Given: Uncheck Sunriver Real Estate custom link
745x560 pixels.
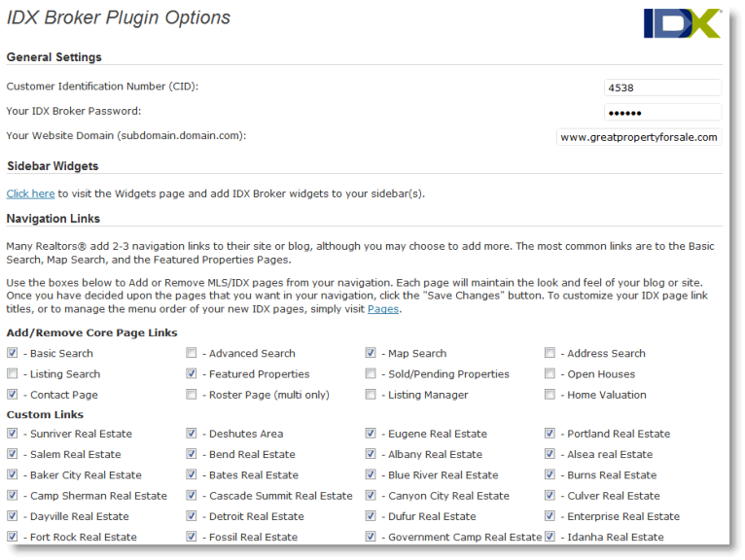Looking at the screenshot, I should [13, 434].
